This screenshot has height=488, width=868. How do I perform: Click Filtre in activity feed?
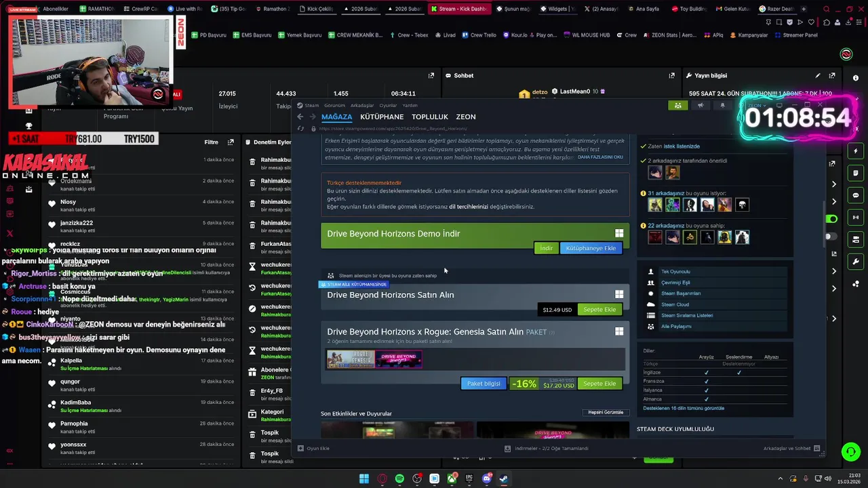click(x=211, y=142)
